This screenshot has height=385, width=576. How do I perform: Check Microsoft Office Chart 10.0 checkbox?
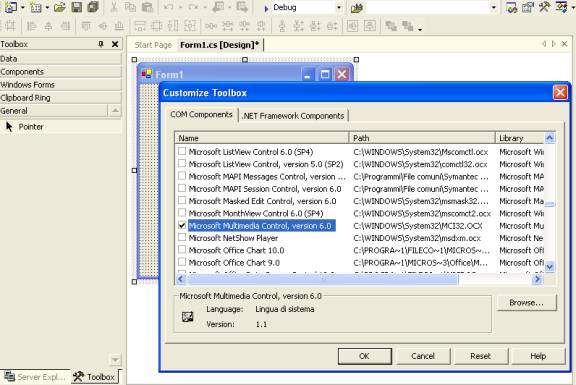182,249
